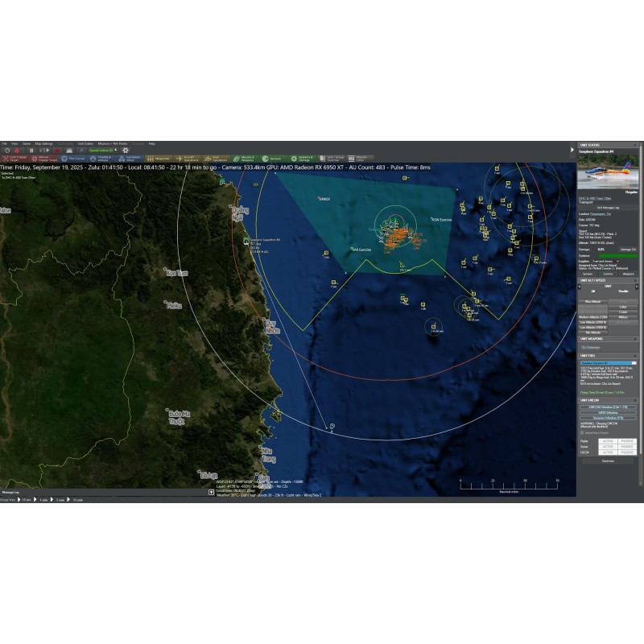
Task: Click the Auto Engage Target toolbar icon
Action: [x=14, y=159]
